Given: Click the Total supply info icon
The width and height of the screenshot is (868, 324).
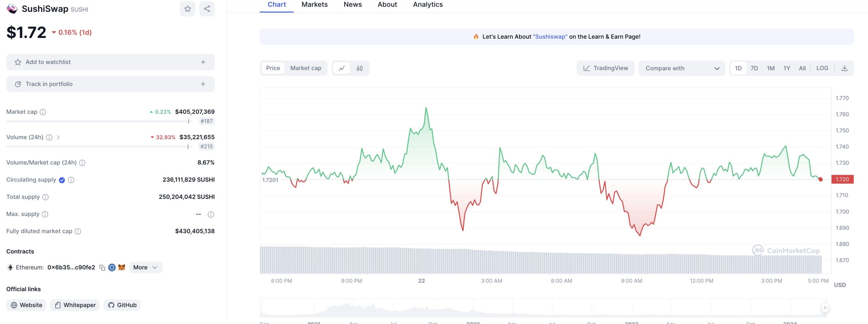Looking at the screenshot, I should 45,197.
